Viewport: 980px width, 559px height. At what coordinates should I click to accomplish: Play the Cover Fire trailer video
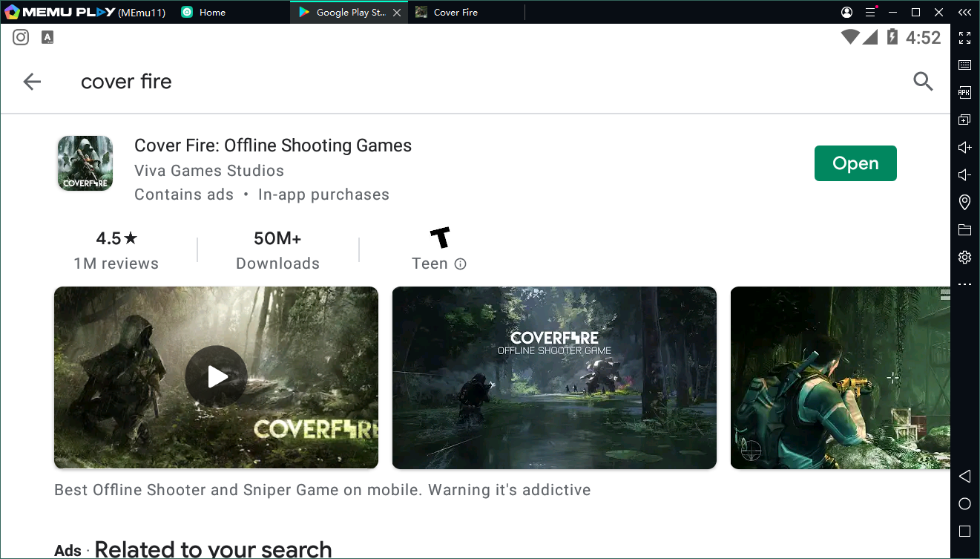pyautogui.click(x=216, y=377)
